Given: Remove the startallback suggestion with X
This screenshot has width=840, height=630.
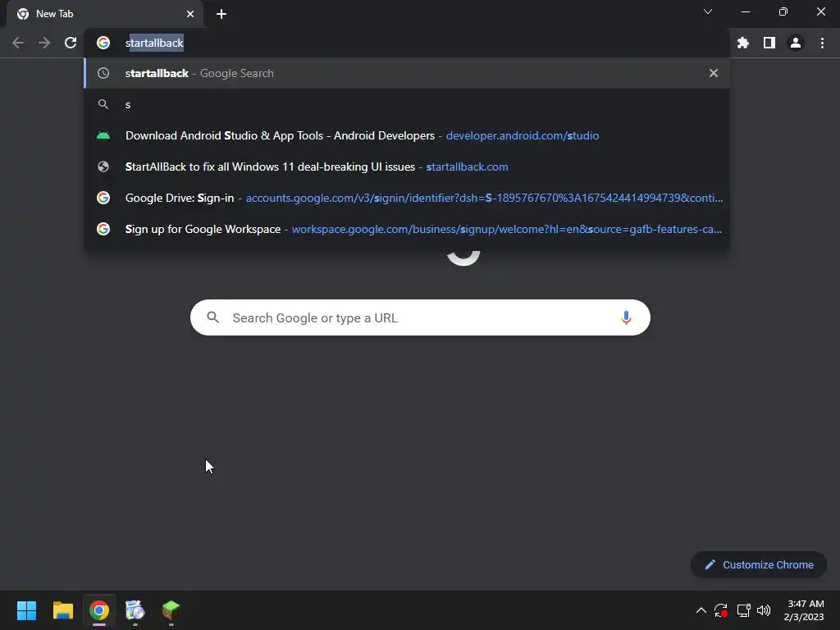Looking at the screenshot, I should pyautogui.click(x=713, y=73).
